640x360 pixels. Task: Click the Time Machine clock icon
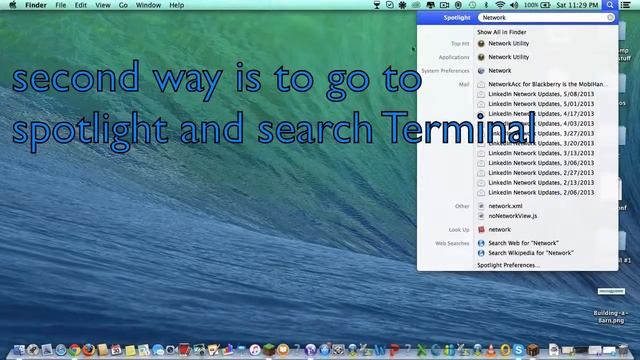[x=472, y=5]
